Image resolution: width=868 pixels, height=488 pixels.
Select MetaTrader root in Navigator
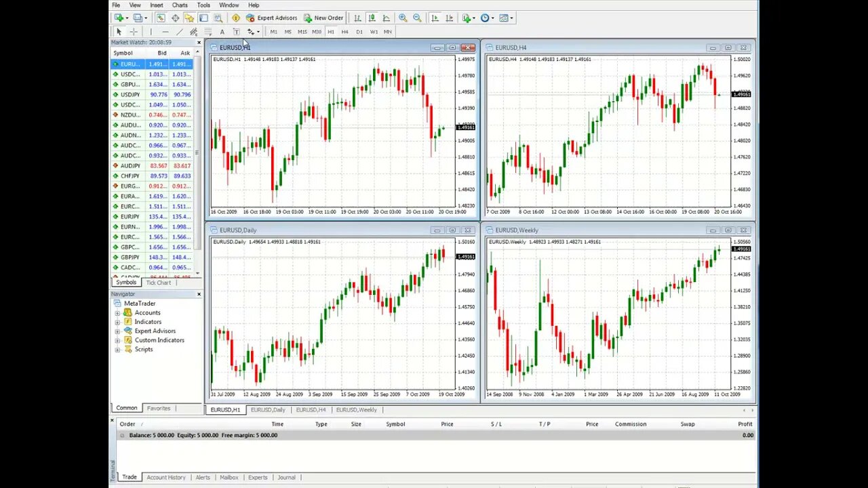pyautogui.click(x=139, y=304)
